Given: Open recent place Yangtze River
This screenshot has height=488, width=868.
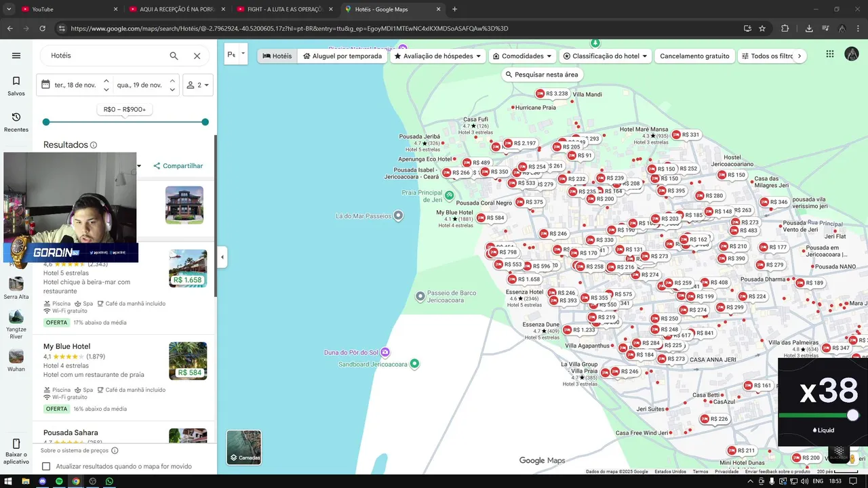Looking at the screenshot, I should (16, 325).
